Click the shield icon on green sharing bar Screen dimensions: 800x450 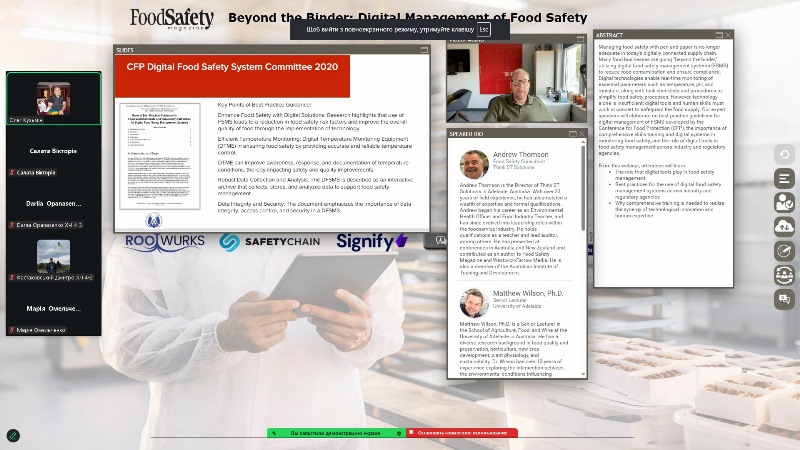click(399, 433)
